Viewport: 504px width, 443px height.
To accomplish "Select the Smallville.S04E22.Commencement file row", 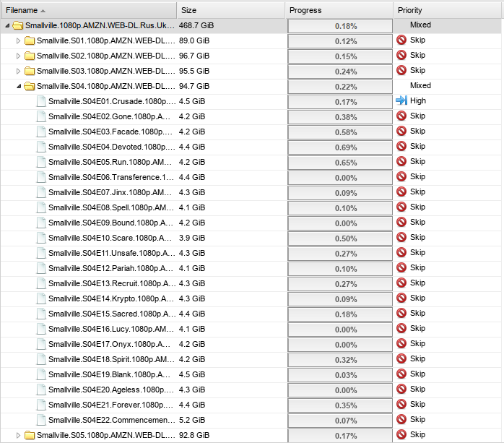I will tap(251, 420).
